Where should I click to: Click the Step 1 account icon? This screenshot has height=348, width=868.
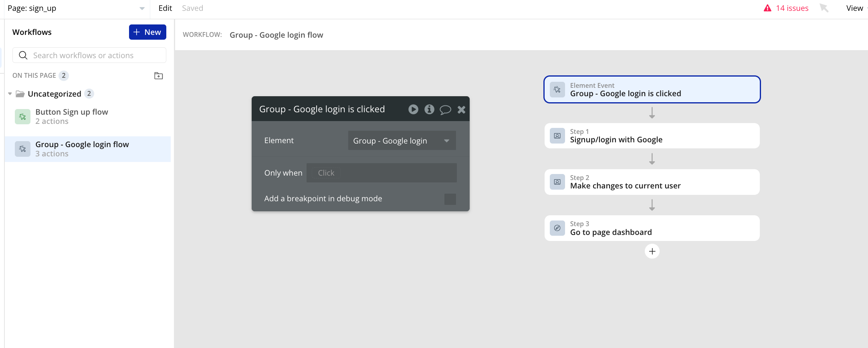pos(557,136)
